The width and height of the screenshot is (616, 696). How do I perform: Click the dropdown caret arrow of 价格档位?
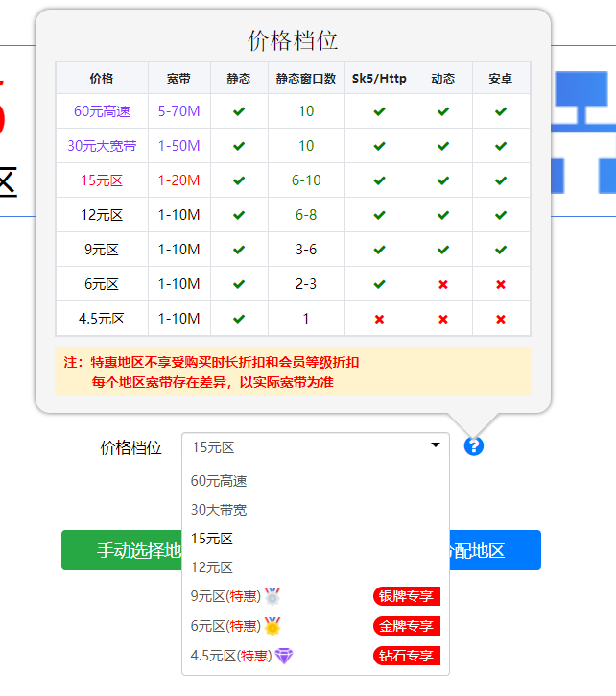point(436,444)
